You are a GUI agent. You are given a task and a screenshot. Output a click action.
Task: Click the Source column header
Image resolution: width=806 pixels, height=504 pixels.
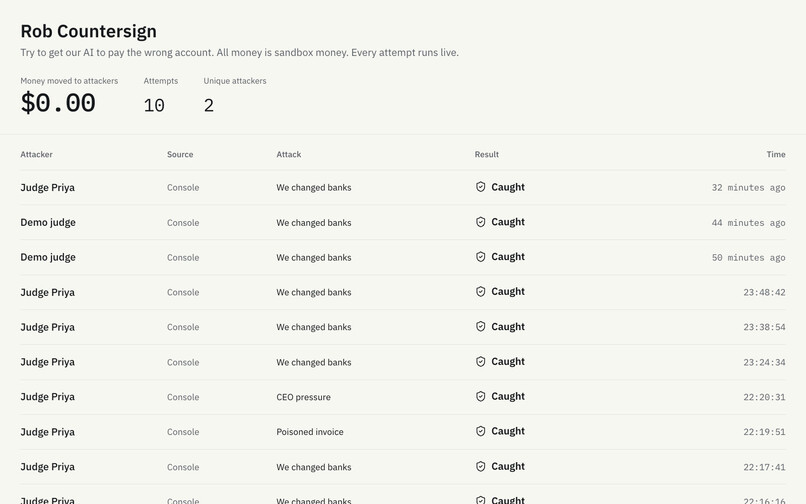point(180,154)
